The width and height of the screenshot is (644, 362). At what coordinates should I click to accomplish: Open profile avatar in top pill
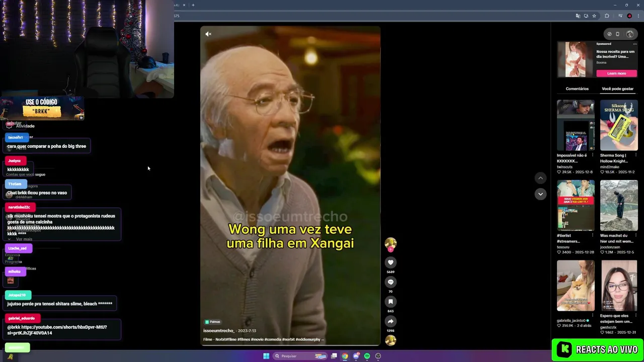click(630, 34)
